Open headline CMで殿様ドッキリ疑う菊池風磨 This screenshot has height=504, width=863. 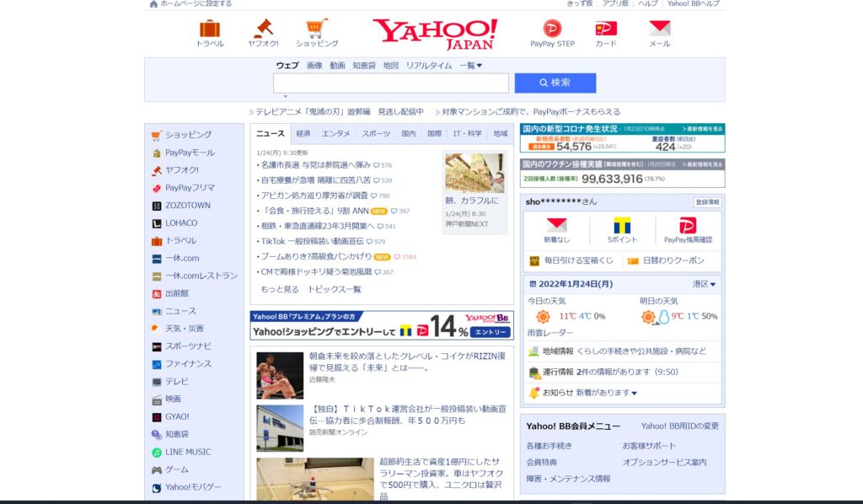click(316, 272)
